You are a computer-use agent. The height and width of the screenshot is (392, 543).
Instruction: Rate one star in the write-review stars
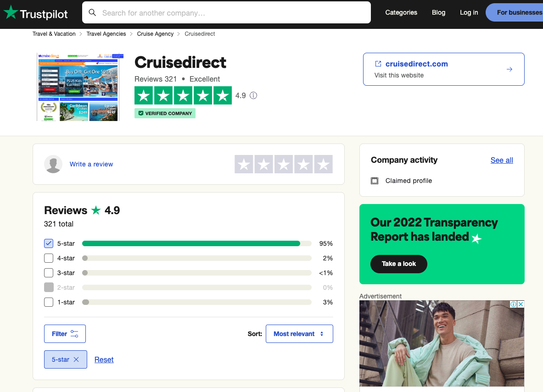pos(244,164)
